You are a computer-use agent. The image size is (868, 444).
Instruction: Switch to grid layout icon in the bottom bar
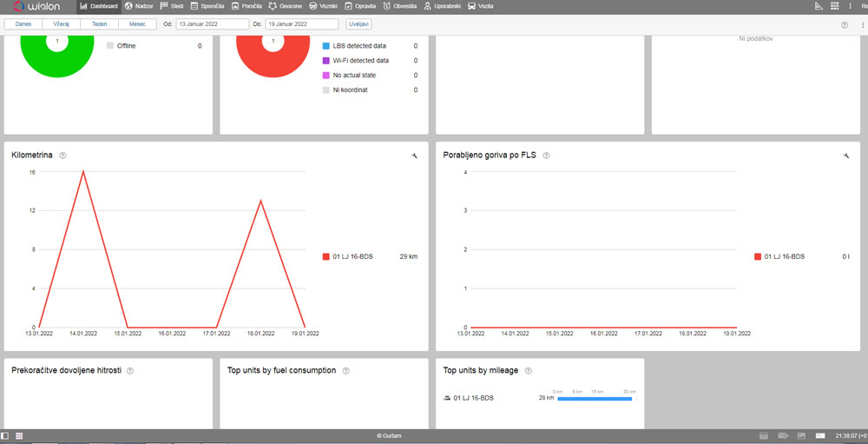click(x=19, y=436)
